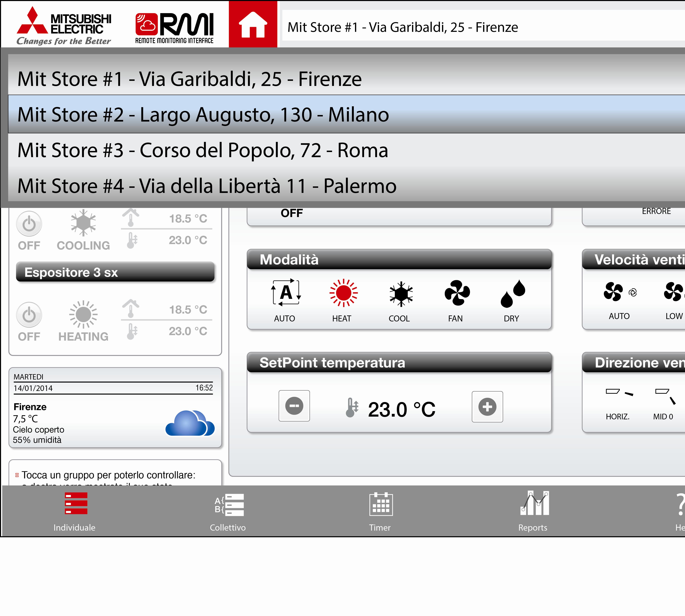Toggle power button beside HEATING unit

tap(29, 315)
